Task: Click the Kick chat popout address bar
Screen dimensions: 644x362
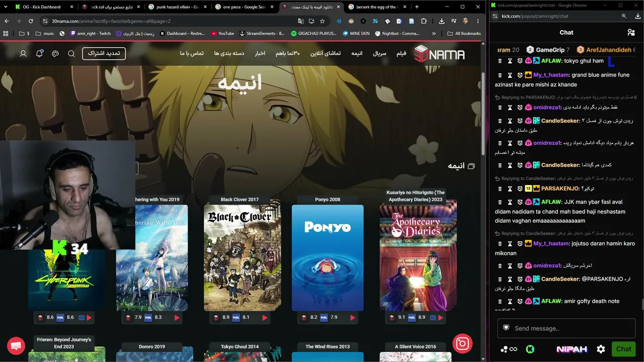Action: point(558,16)
